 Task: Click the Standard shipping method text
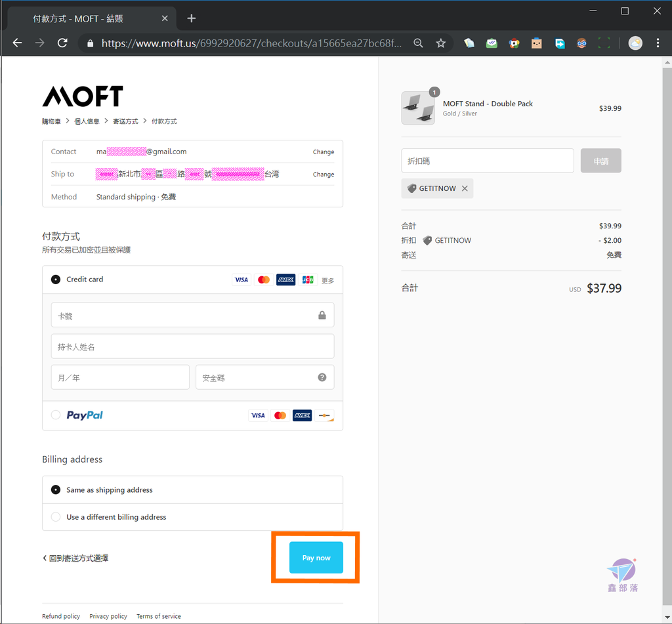click(136, 197)
